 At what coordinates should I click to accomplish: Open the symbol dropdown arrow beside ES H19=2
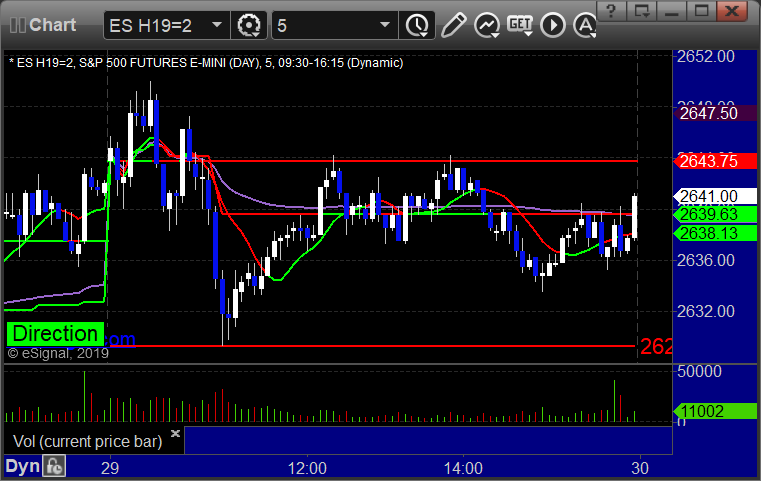pos(217,25)
